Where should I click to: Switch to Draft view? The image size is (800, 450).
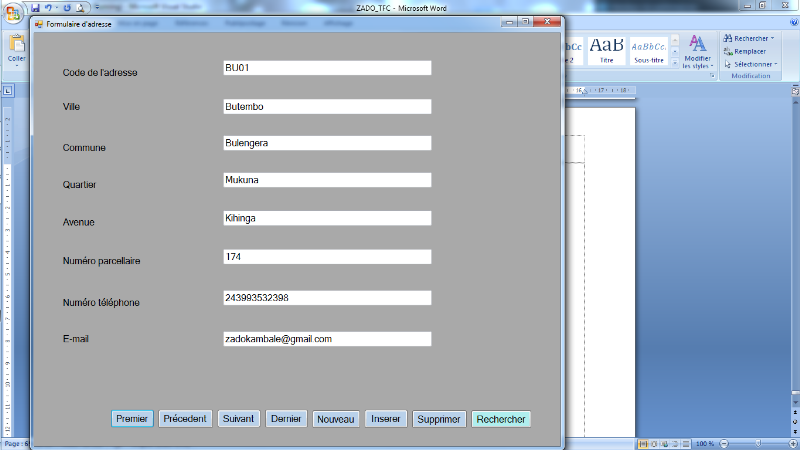coord(686,444)
